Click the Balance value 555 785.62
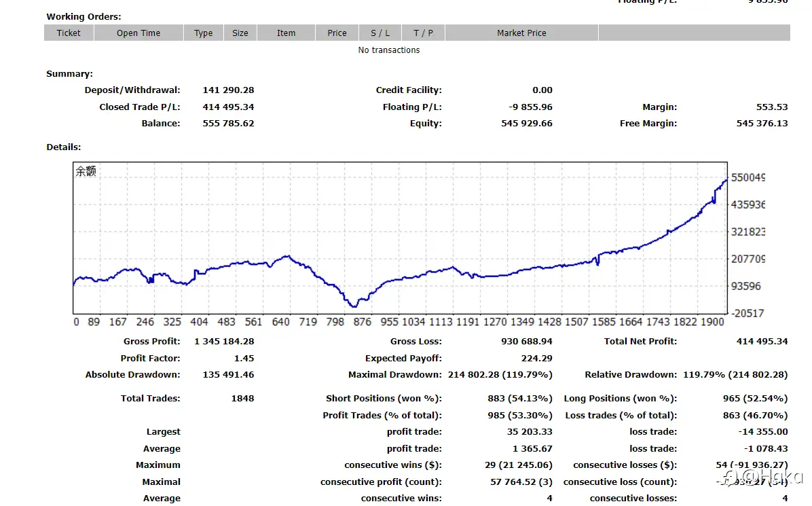This screenshot has width=812, height=506. click(x=228, y=123)
